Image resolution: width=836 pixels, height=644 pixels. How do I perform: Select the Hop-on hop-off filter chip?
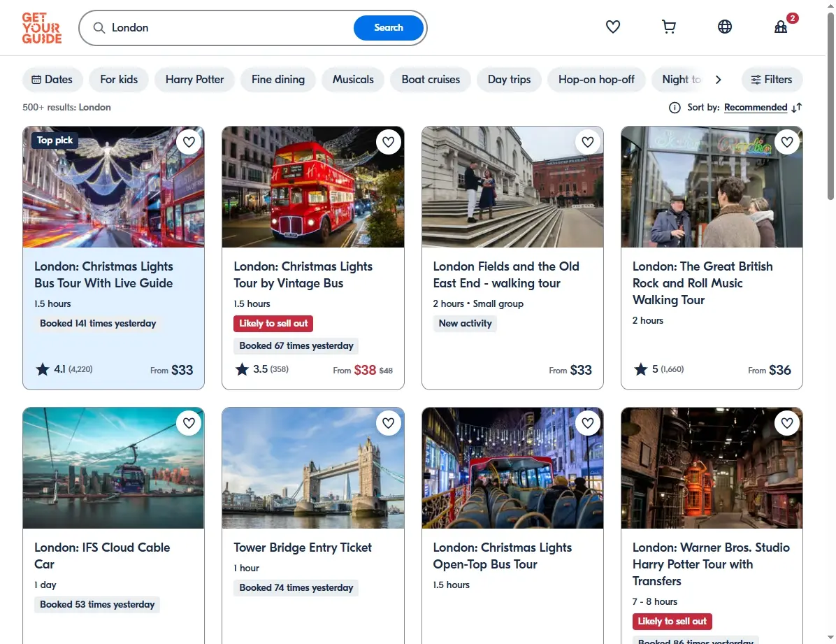pyautogui.click(x=597, y=80)
